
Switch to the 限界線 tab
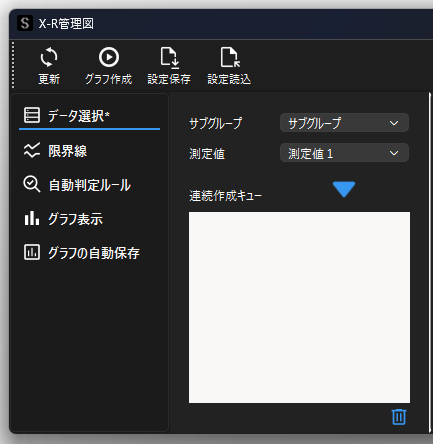pos(89,151)
